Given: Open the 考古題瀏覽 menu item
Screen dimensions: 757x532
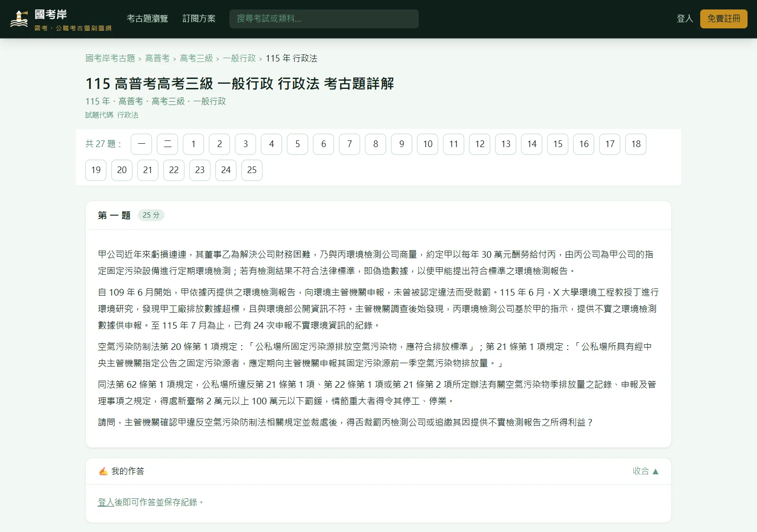Looking at the screenshot, I should point(147,18).
